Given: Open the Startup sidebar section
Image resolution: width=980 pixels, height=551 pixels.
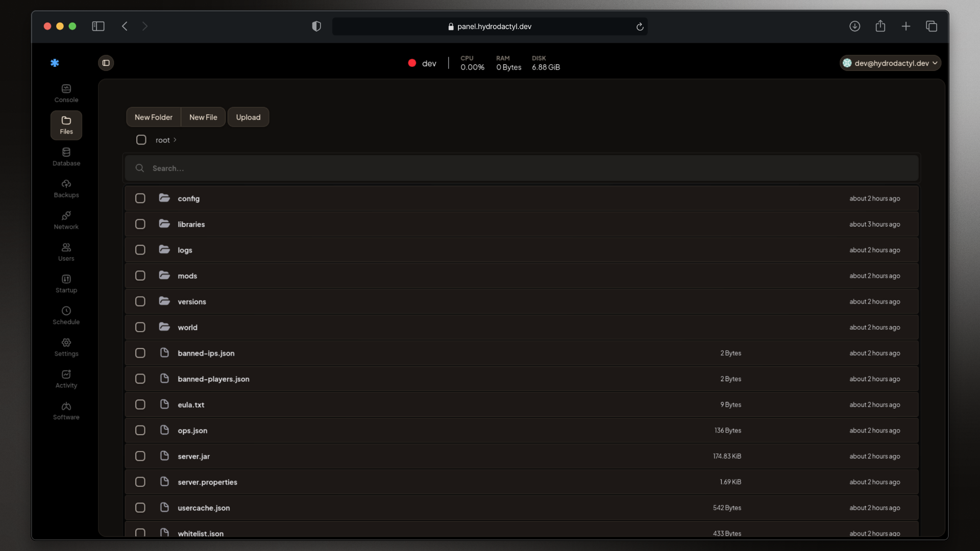Looking at the screenshot, I should click(x=66, y=284).
